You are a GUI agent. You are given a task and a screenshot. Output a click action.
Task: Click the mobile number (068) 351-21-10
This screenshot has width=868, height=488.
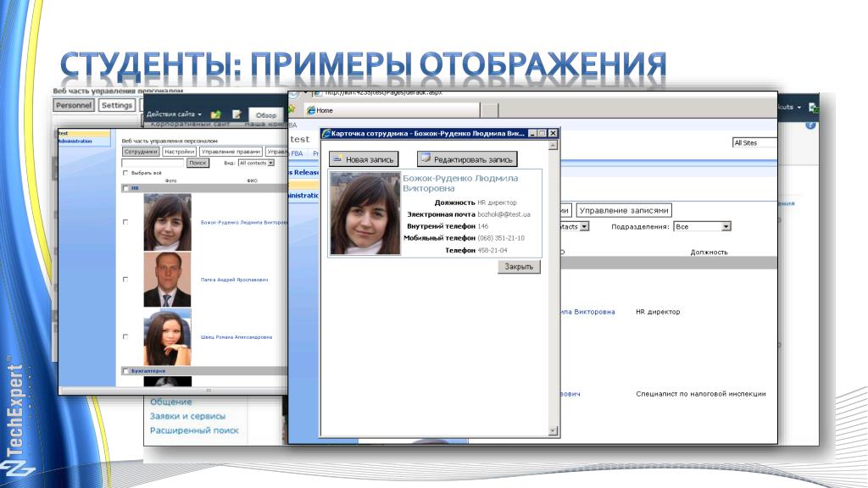(501, 238)
